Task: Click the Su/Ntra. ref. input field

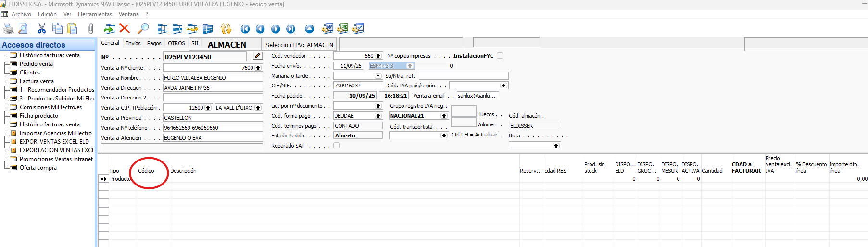Action: 463,76
